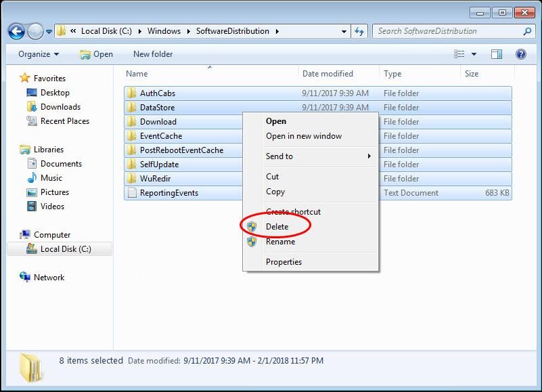Image resolution: width=542 pixels, height=392 pixels.
Task: Click the Text Document type cell
Action: (x=411, y=193)
